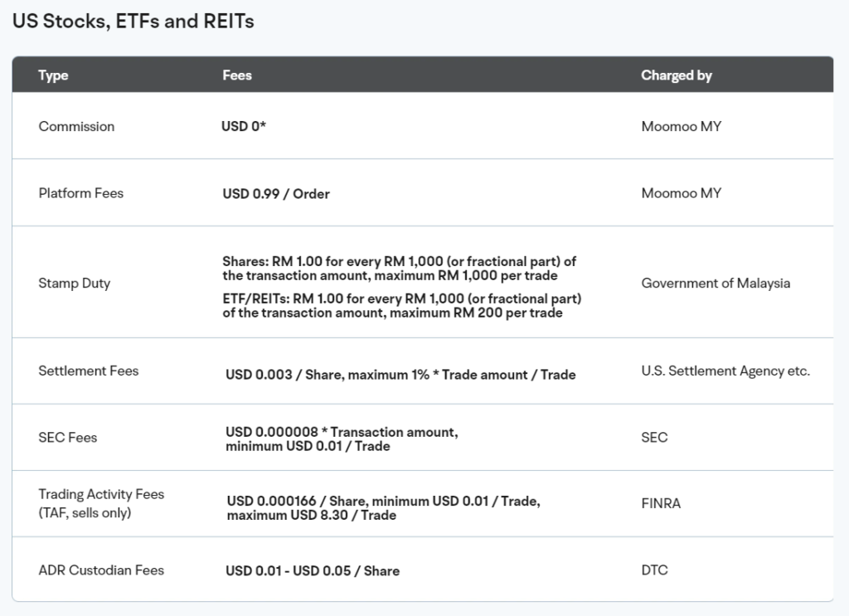Click the Trading Activity Fees row label
Image resolution: width=849 pixels, height=616 pixels.
click(101, 503)
